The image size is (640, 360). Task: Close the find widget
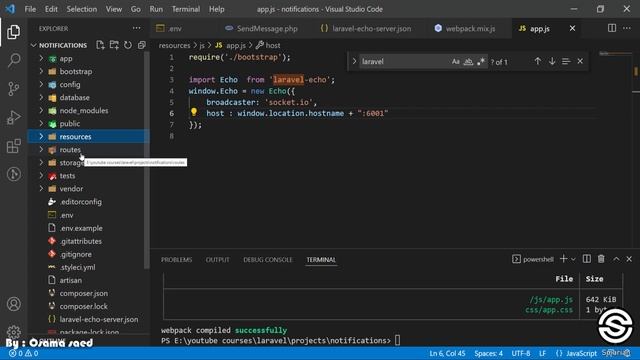pos(580,61)
